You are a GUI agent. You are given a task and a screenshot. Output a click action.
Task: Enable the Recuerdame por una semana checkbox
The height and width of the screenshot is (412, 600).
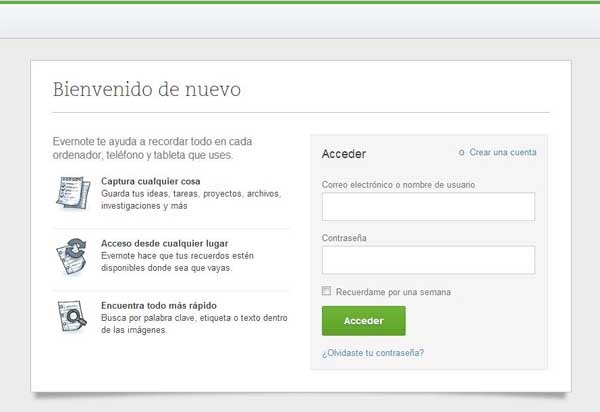click(327, 292)
